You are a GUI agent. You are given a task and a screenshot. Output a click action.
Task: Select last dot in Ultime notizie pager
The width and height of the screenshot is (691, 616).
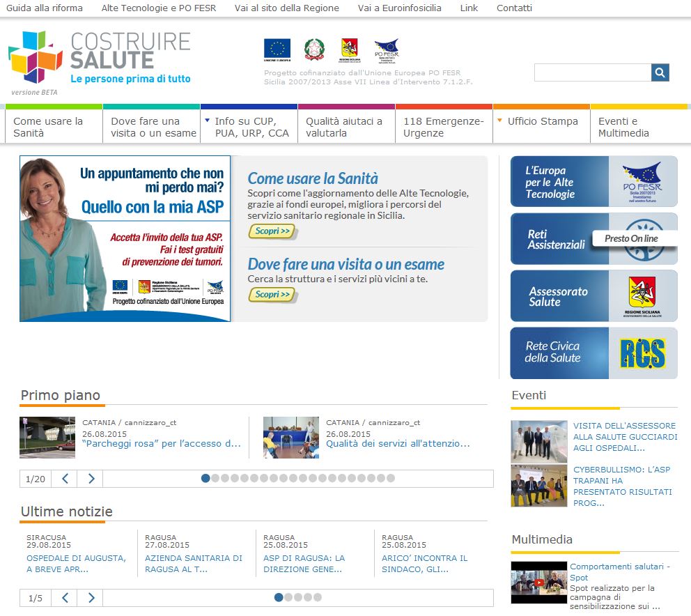point(318,597)
